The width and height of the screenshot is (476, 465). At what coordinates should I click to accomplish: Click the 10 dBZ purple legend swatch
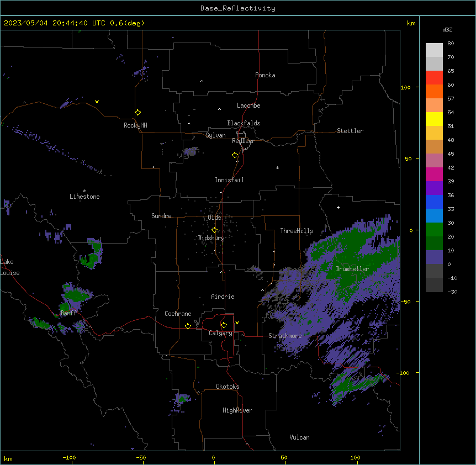[x=434, y=257]
